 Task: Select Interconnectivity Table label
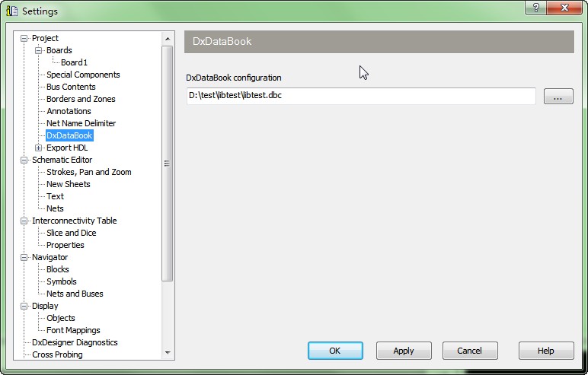click(74, 221)
